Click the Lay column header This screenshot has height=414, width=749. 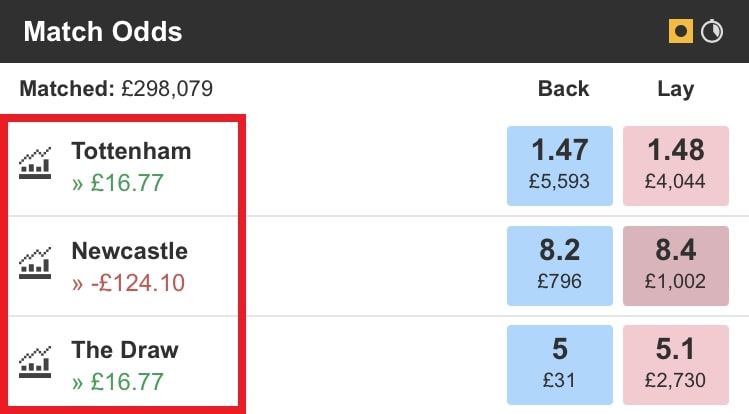pos(675,89)
